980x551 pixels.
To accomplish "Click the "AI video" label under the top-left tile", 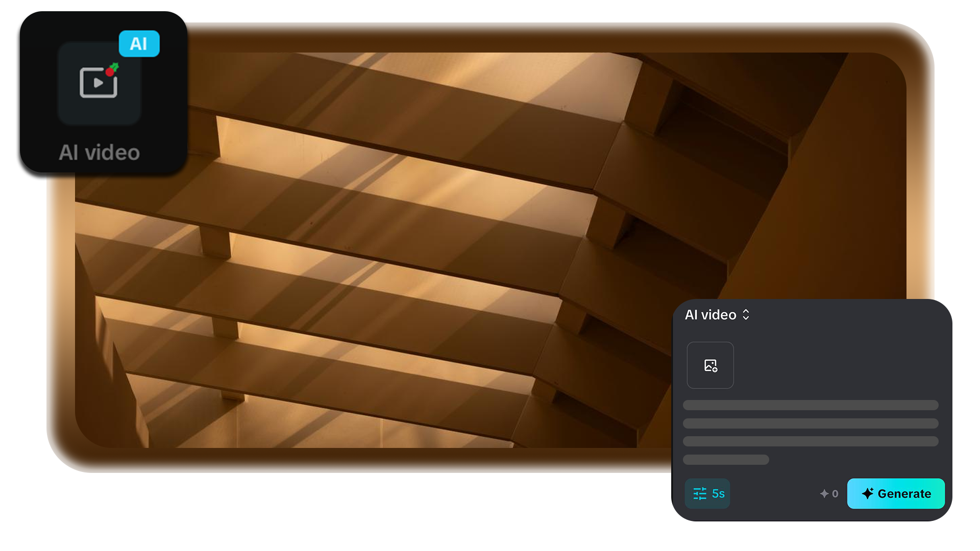I will (x=99, y=153).
